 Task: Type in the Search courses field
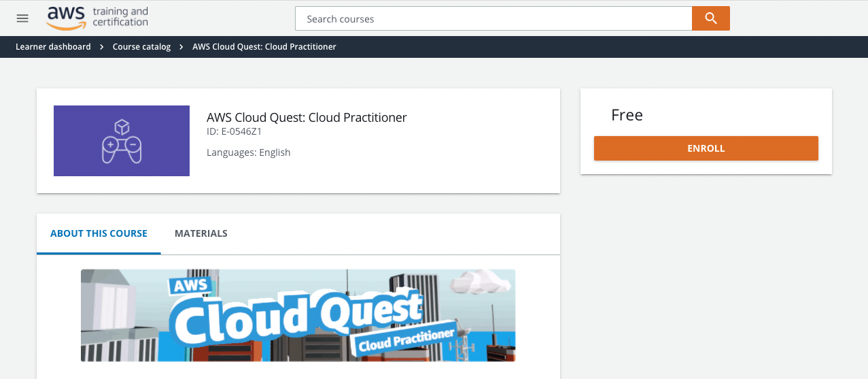(493, 19)
